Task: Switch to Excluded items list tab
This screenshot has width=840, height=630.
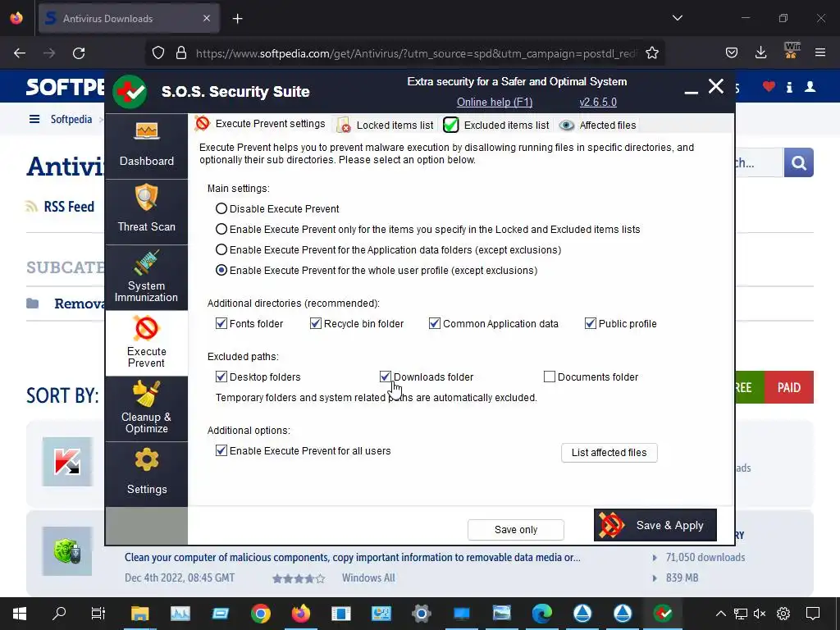Action: (x=496, y=126)
